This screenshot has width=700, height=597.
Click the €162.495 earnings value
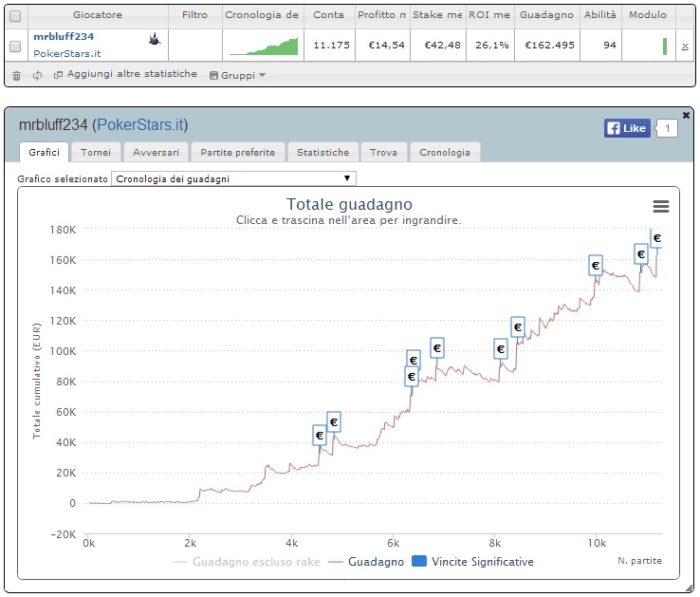pos(549,46)
